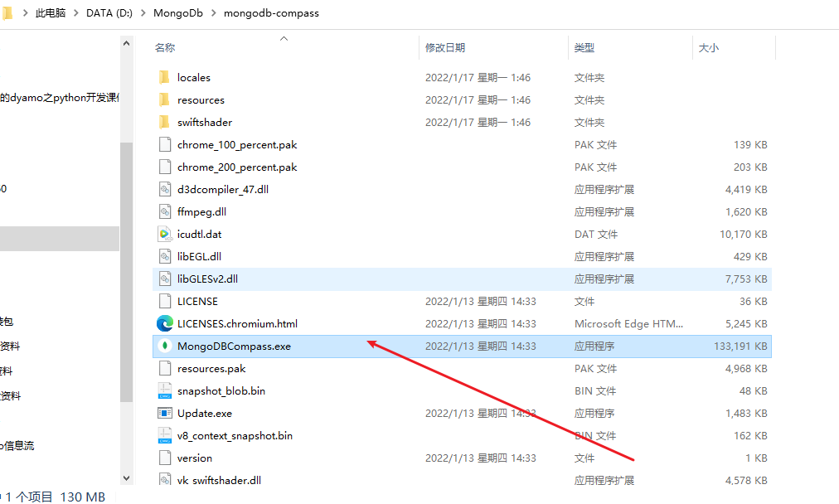Click the 133,191 KB size cell
The height and width of the screenshot is (504, 839).
[x=740, y=346]
